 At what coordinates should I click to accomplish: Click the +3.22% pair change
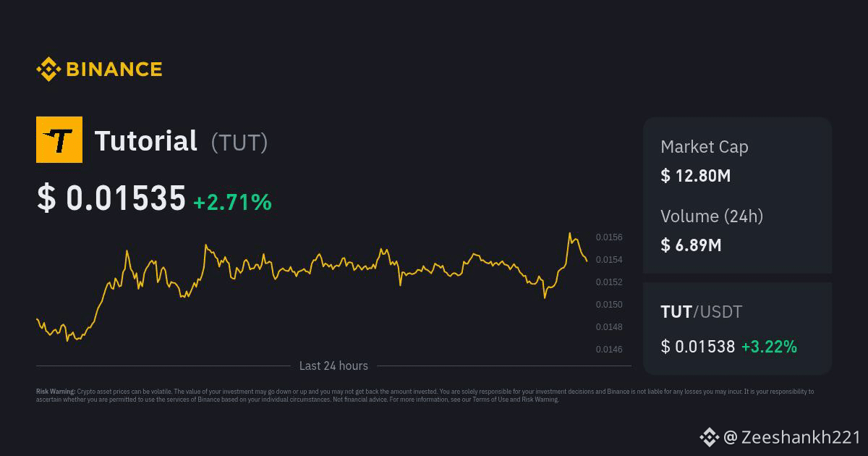pos(769,347)
